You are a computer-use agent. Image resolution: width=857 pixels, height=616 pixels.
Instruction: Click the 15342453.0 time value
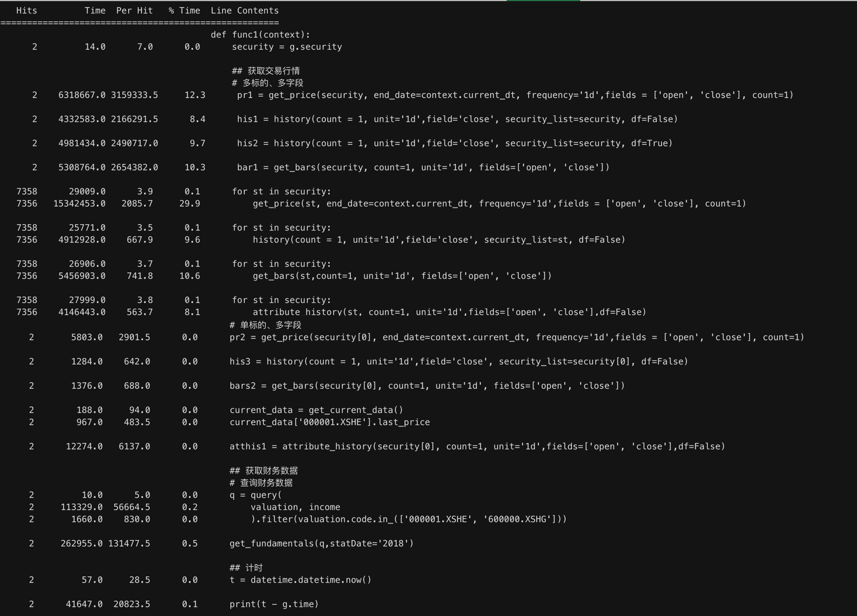pyautogui.click(x=79, y=204)
